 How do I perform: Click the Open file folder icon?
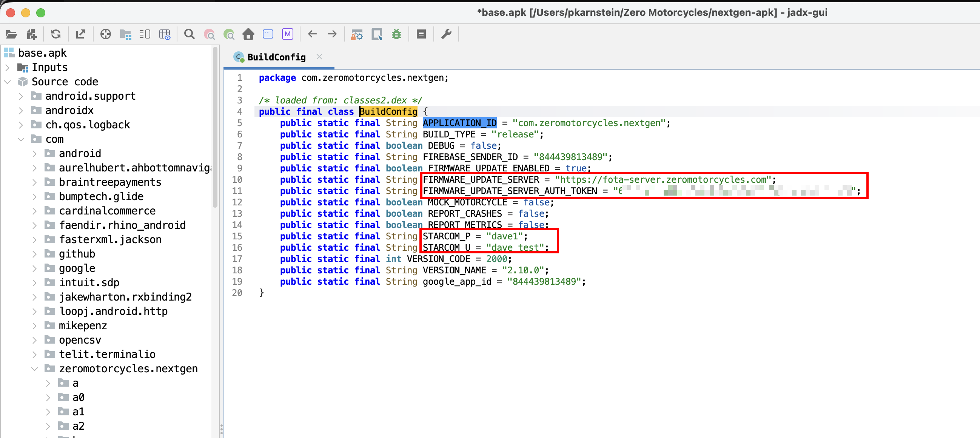[x=11, y=35]
